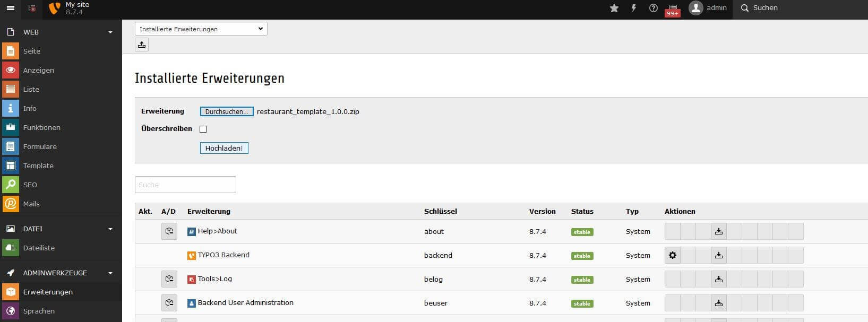
Task: Open the help question mark icon
Action: (654, 8)
